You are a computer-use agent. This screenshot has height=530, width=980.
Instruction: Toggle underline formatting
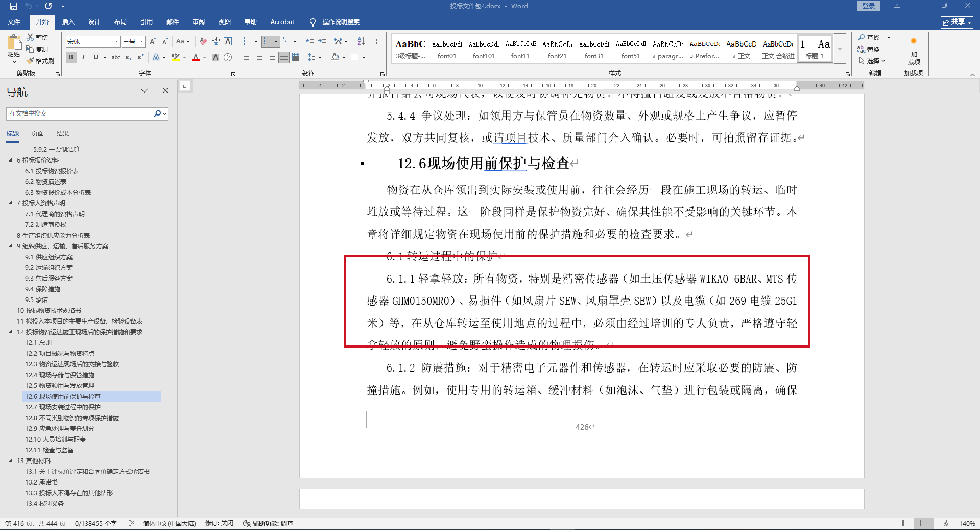click(95, 57)
